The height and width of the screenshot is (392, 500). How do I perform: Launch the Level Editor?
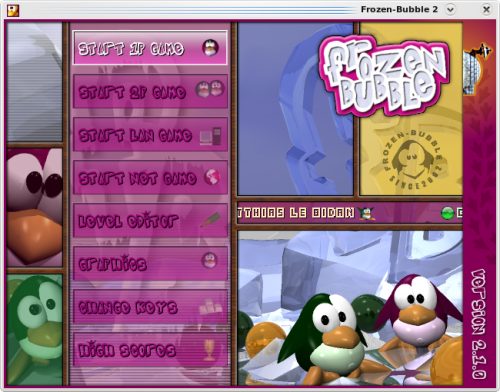click(150, 220)
